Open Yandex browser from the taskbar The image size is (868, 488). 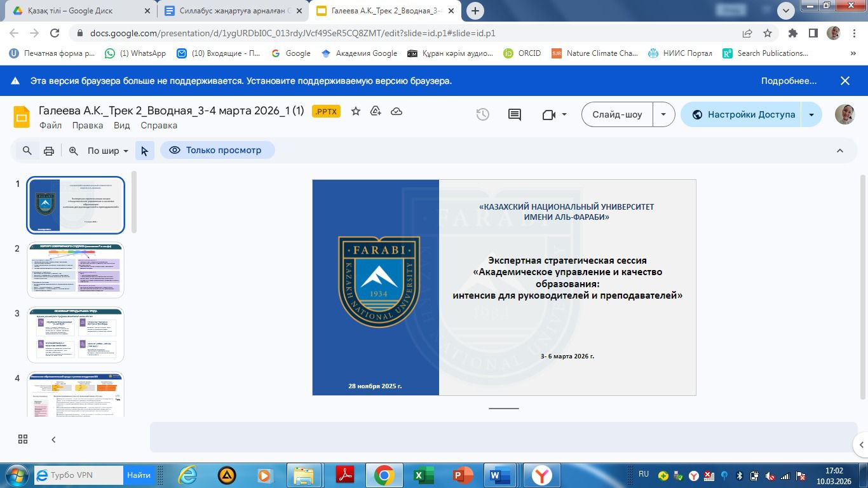point(541,475)
